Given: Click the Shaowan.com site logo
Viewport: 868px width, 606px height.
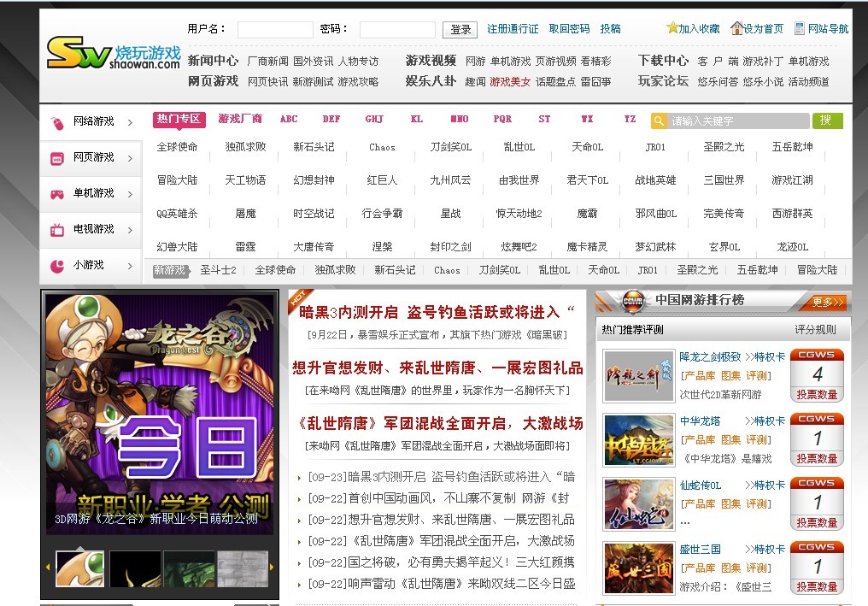Looking at the screenshot, I should tap(114, 53).
